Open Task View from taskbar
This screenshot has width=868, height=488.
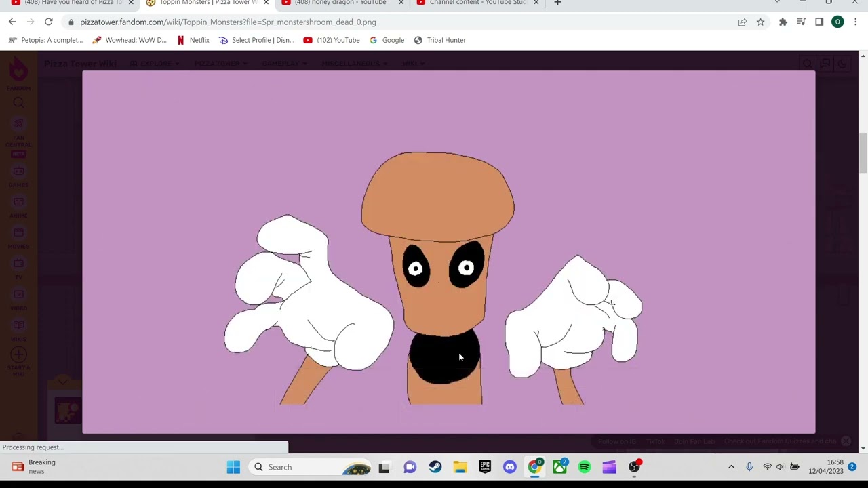(x=384, y=467)
